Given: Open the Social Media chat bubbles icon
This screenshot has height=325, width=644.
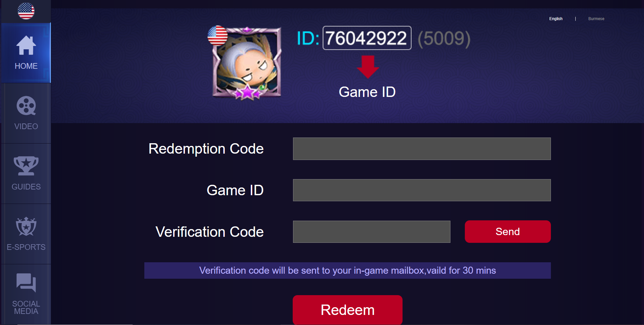Looking at the screenshot, I should click(26, 282).
